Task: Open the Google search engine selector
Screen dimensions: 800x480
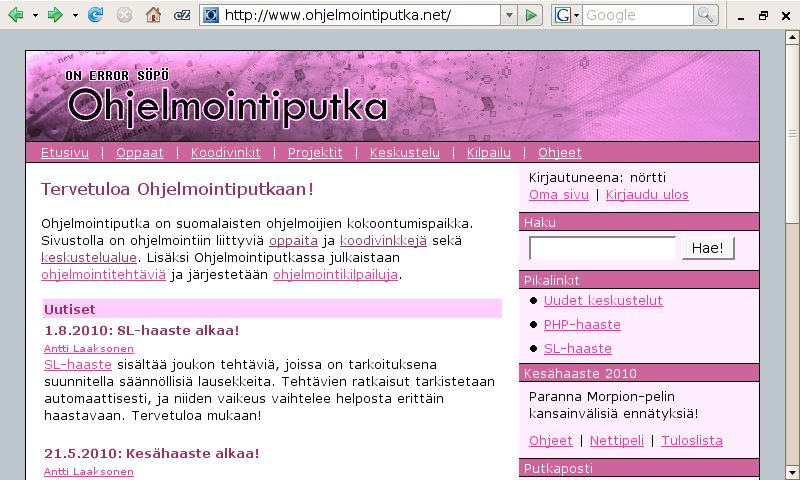Action: [x=567, y=15]
